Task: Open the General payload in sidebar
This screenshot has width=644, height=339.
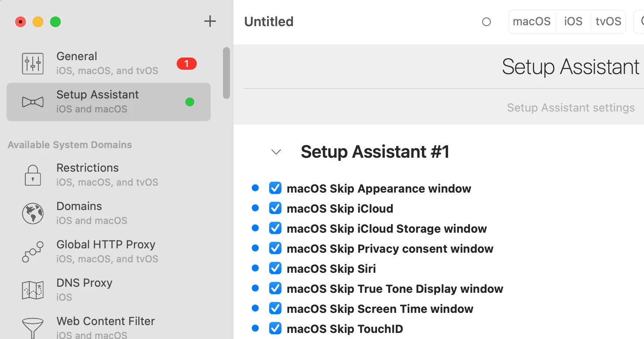Action: coord(109,64)
